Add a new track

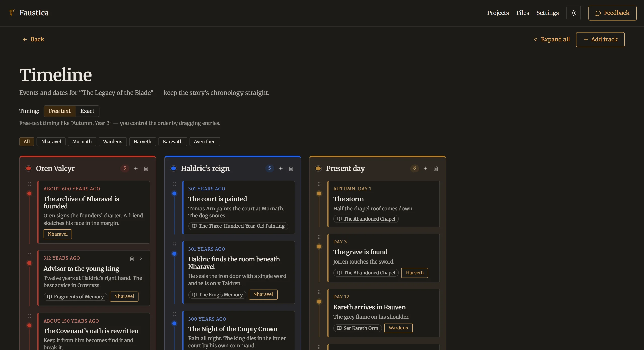coord(600,39)
